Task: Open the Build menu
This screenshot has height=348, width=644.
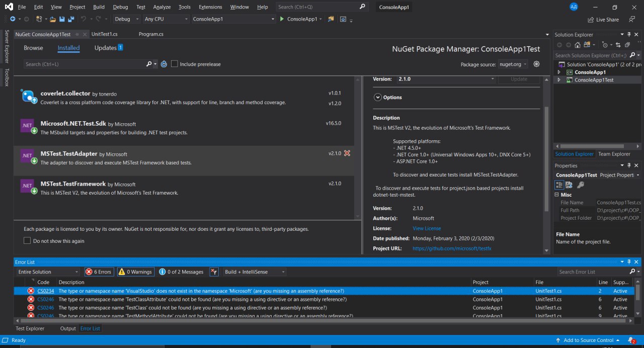Action: tap(99, 7)
